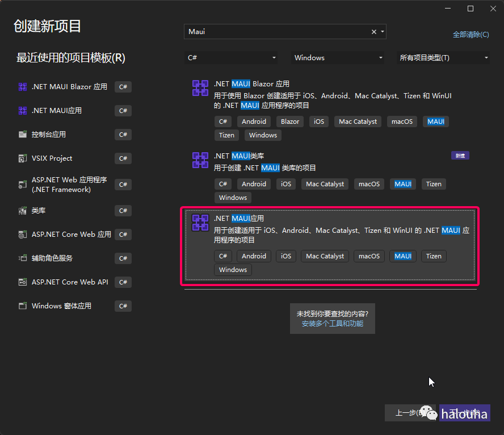This screenshot has height=435, width=504.
Task: Select the ASP.NET Core Web 应用 icon
Action: pos(23,235)
